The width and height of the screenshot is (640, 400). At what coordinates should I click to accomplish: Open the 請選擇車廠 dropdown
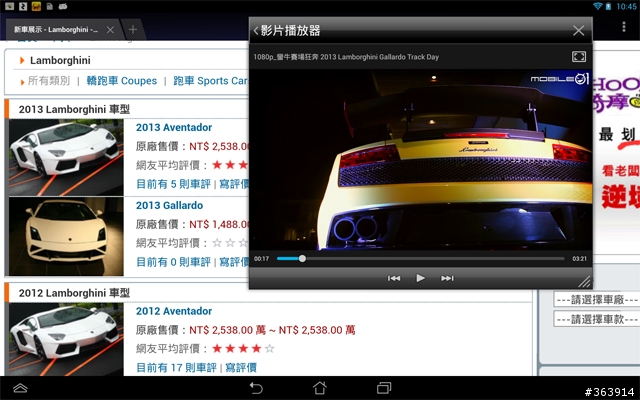click(597, 300)
